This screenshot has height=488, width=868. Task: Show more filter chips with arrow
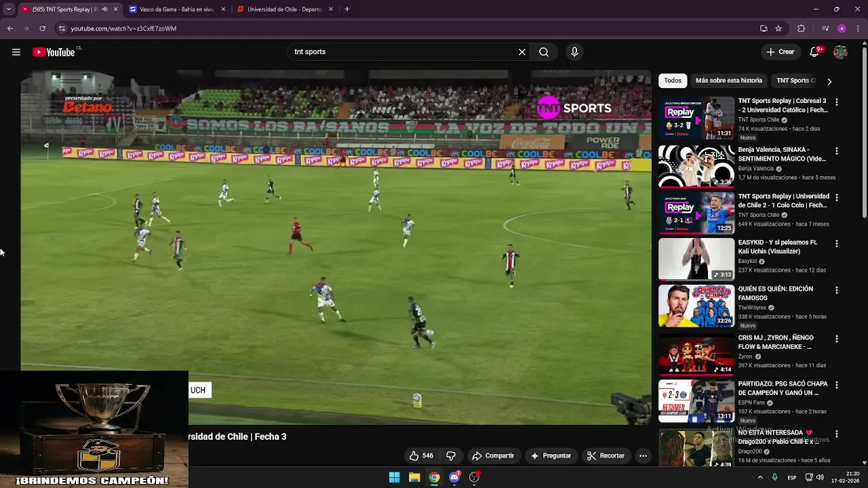[x=829, y=81]
